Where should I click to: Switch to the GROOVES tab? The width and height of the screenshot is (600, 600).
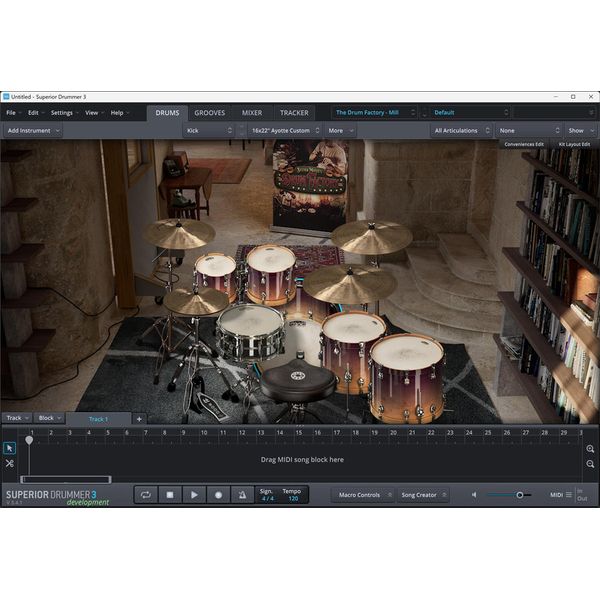pos(210,113)
